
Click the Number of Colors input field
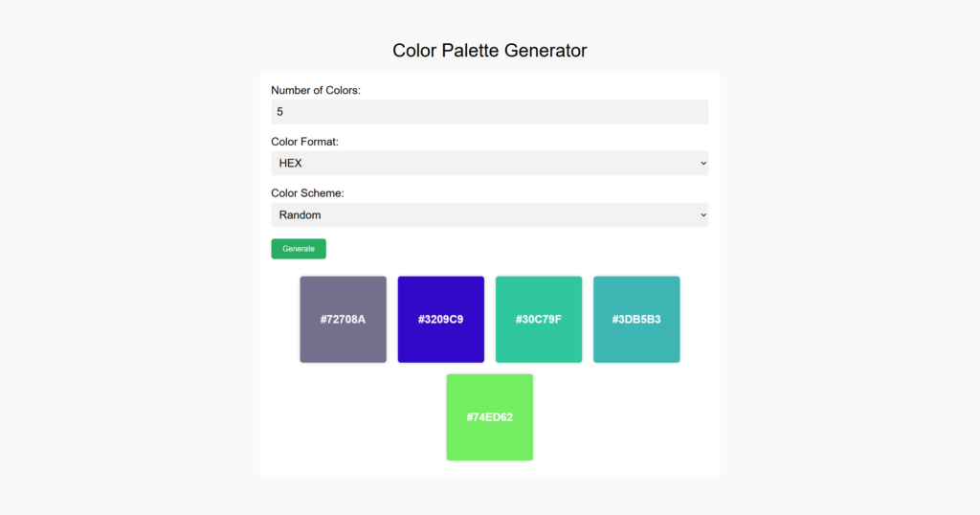[x=489, y=112]
